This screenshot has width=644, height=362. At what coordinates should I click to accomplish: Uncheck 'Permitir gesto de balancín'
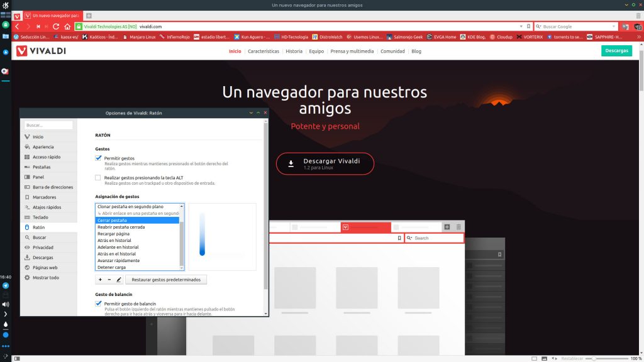click(x=98, y=304)
